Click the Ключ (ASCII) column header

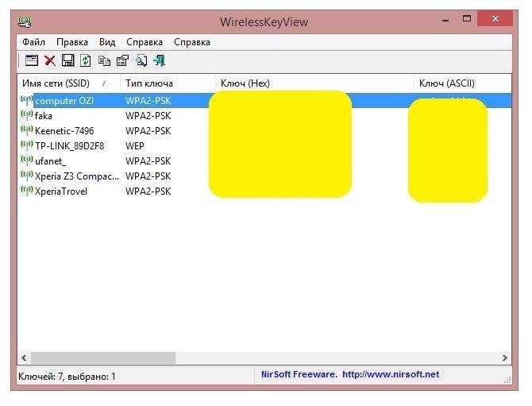point(463,83)
